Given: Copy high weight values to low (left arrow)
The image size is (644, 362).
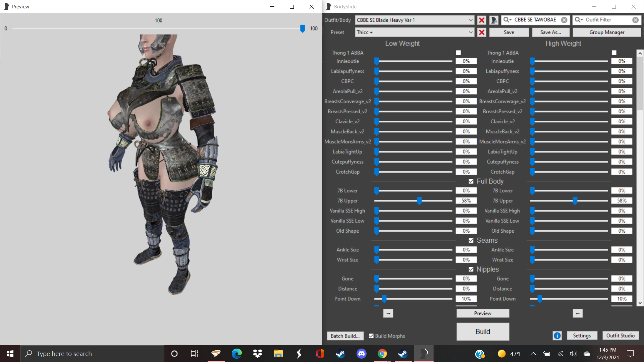Looking at the screenshot, I should (578, 313).
